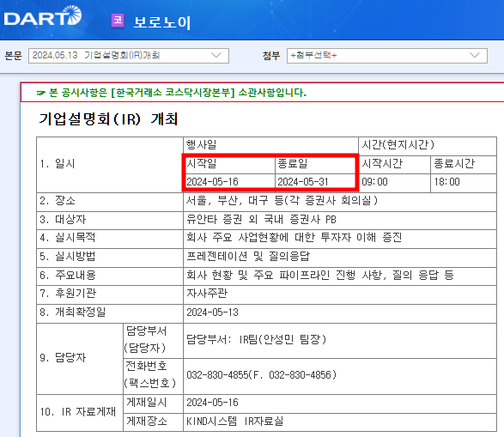This screenshot has width=504, height=437.
Task: Click the 자사주관 cell
Action: (340, 294)
